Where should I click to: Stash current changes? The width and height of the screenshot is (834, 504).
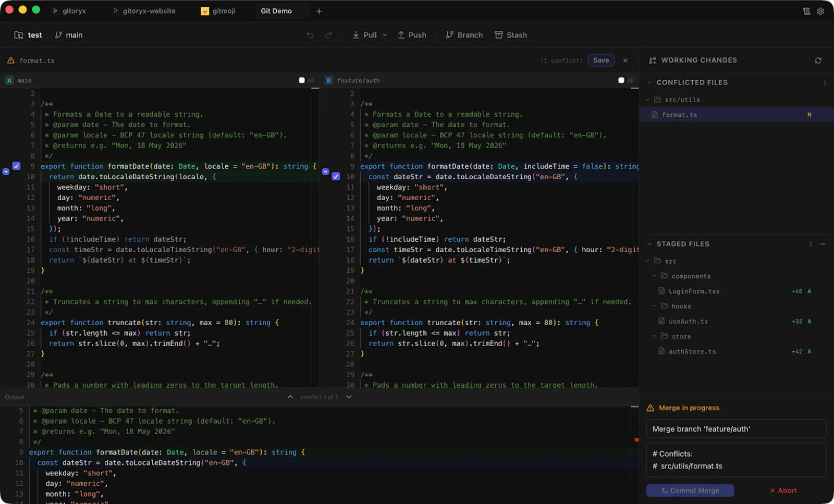tap(511, 35)
